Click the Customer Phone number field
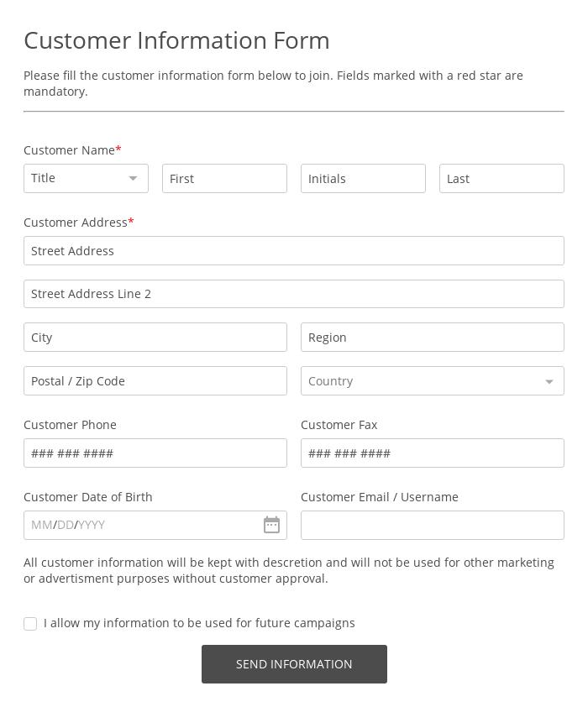 click(x=155, y=453)
